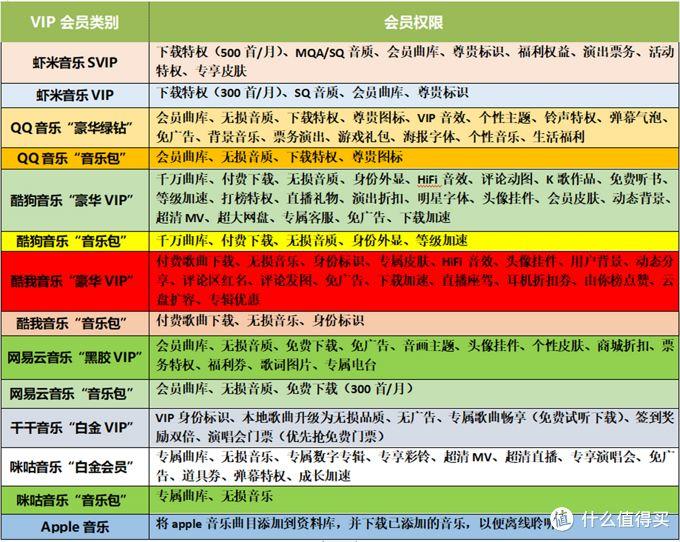
Task: Click the Apple 音乐 permissions starting "将 apple 音乐曲目"
Action: click(414, 527)
